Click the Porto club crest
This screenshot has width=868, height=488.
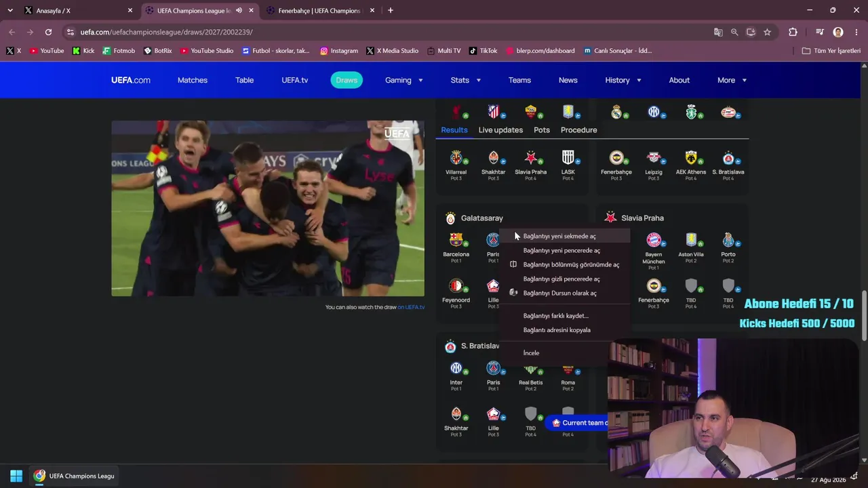(728, 240)
